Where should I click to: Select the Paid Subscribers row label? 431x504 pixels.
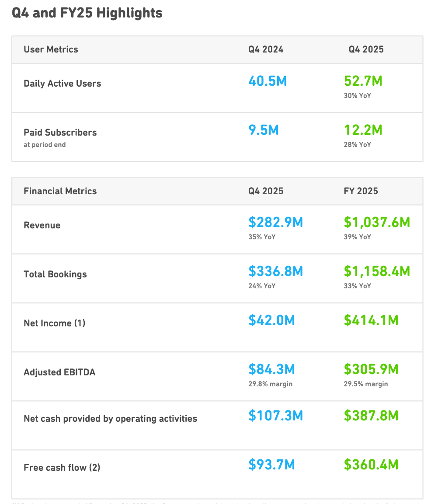60,133
